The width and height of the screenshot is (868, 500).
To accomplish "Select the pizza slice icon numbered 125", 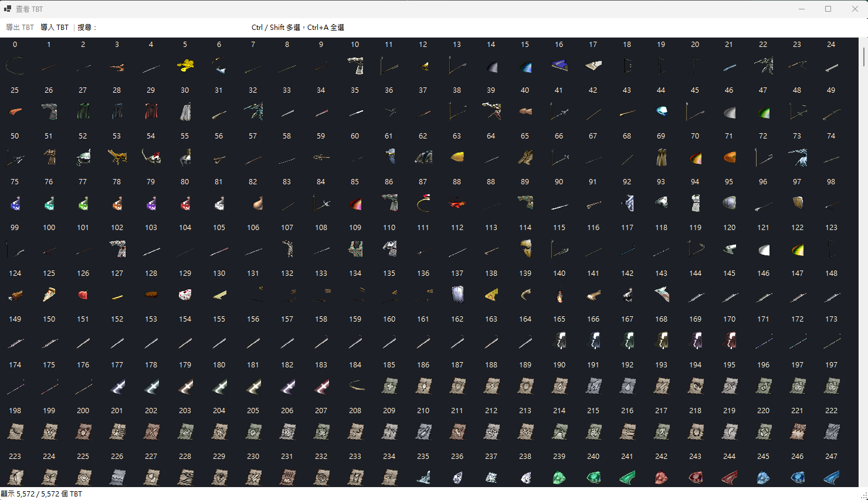I will point(49,295).
